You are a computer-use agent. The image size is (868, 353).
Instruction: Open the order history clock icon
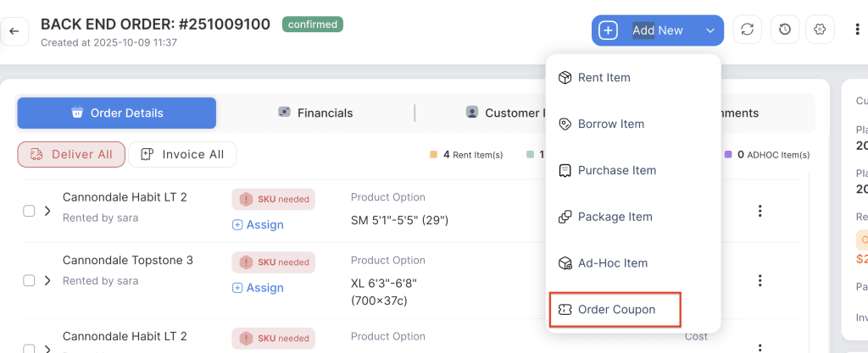(x=785, y=30)
